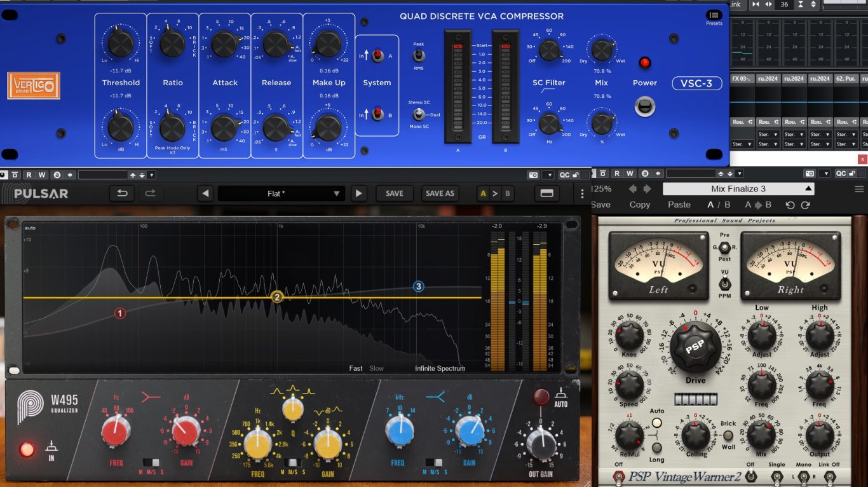868x487 pixels.
Task: Flip the Peak/RMS switch on the VSC-3
Action: pos(419,56)
